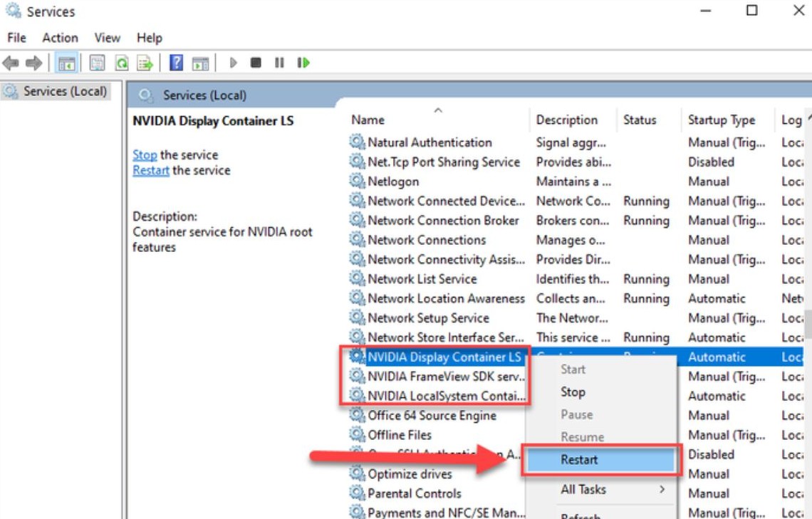The image size is (812, 519).
Task: Select Services (Local) in the console tree
Action: (x=64, y=91)
